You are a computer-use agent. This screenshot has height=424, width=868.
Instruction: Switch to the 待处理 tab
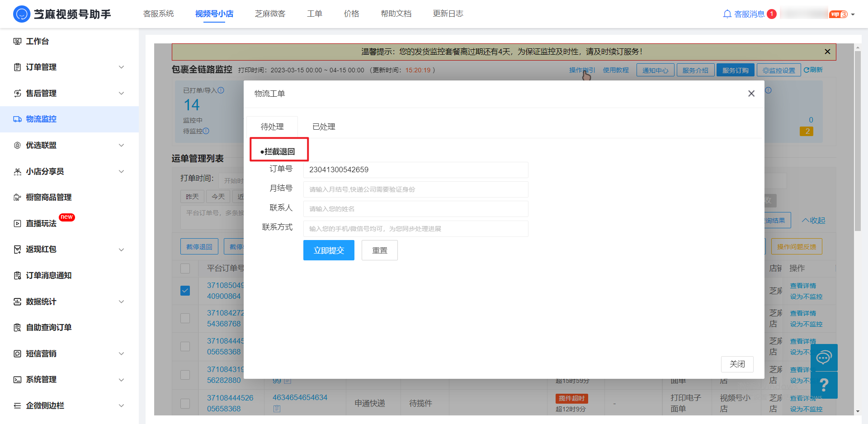(x=272, y=127)
